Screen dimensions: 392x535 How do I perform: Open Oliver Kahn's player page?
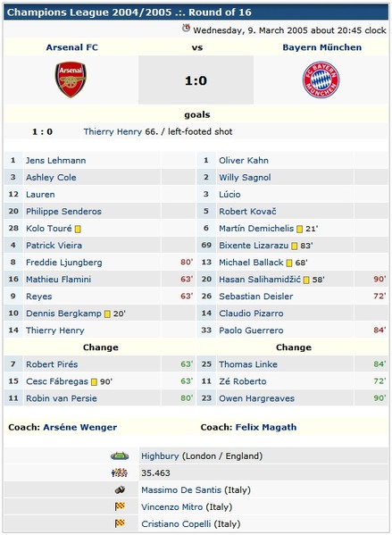pos(244,161)
